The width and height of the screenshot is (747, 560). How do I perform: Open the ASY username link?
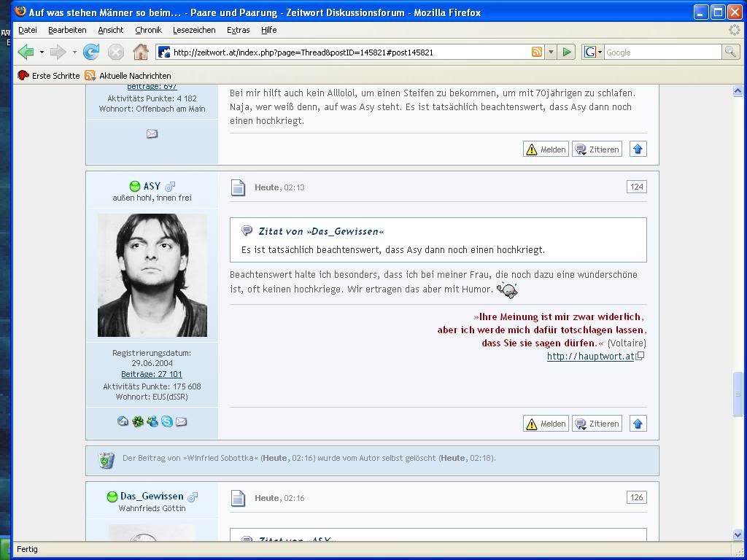tap(152, 186)
